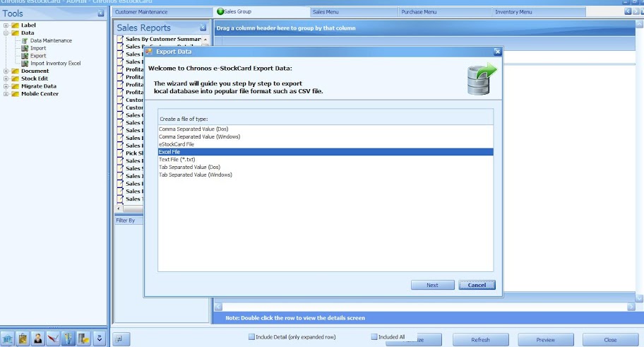Show more module buttons via chevron

point(99,339)
